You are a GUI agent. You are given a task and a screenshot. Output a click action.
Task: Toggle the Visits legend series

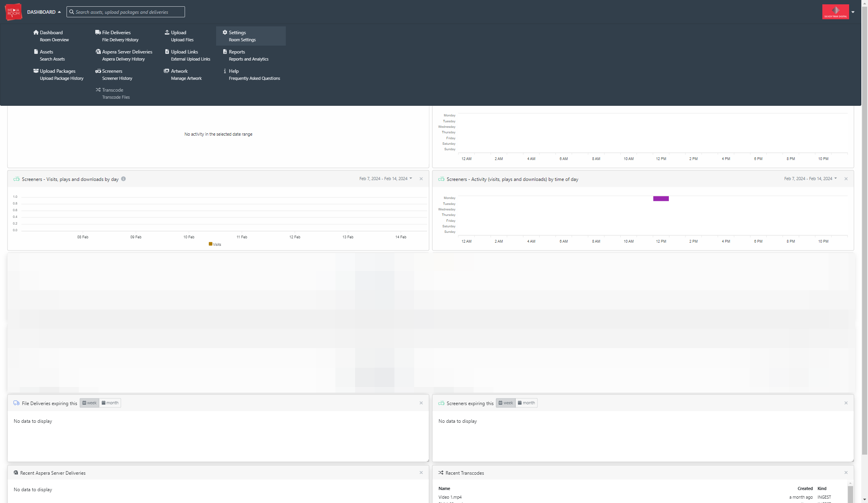(x=215, y=244)
